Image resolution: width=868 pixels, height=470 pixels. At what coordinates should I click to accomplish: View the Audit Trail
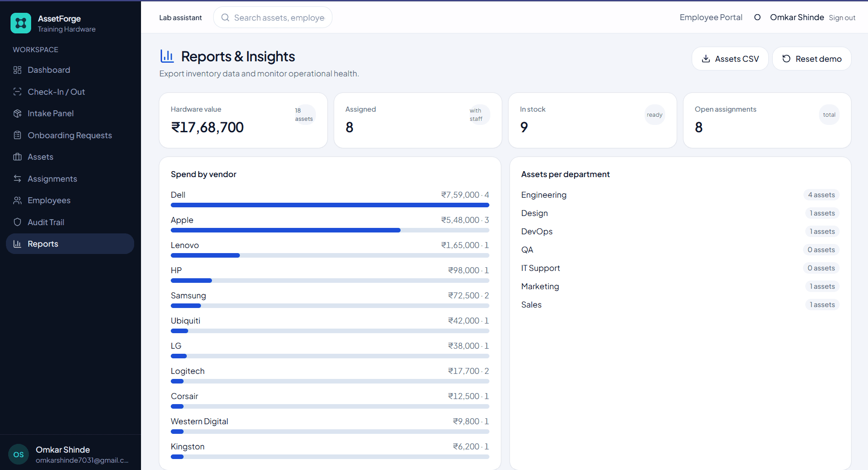[70, 222]
